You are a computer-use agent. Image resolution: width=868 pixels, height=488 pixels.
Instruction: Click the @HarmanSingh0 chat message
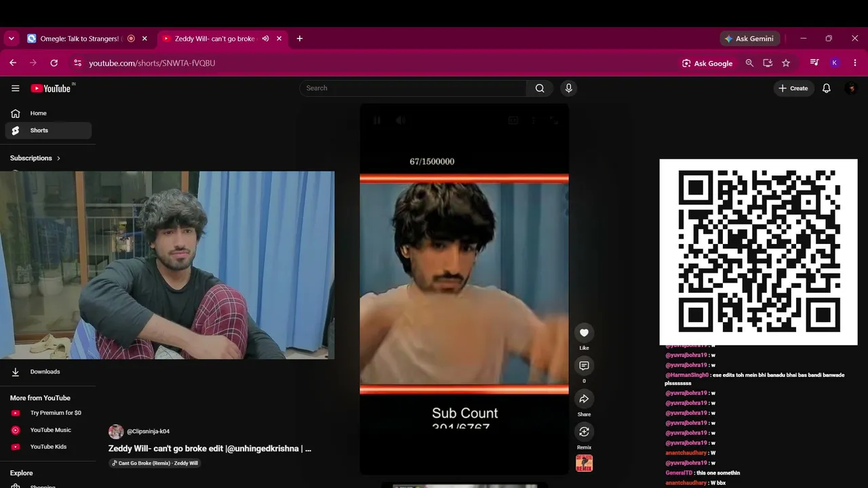[755, 379]
